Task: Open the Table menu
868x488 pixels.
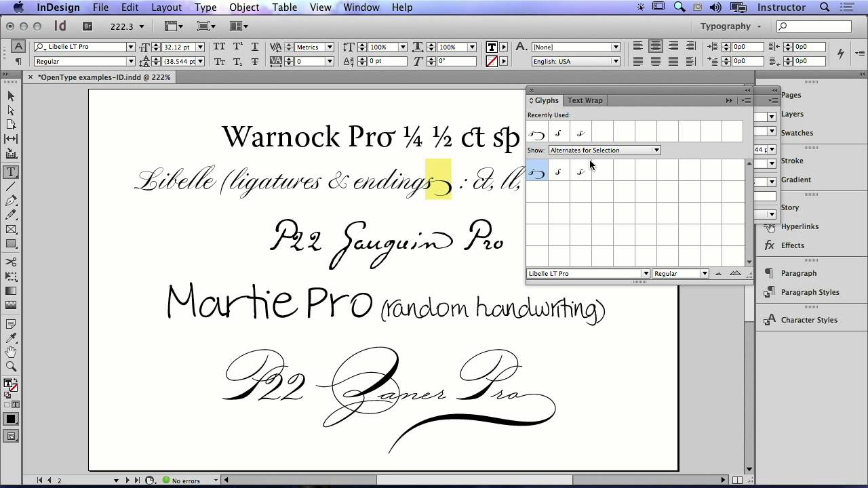Action: point(284,7)
